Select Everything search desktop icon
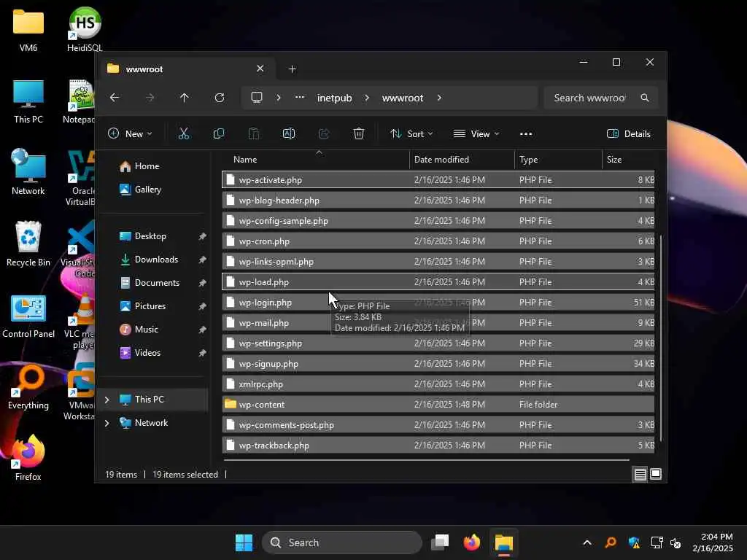The width and height of the screenshot is (747, 560). click(x=28, y=387)
